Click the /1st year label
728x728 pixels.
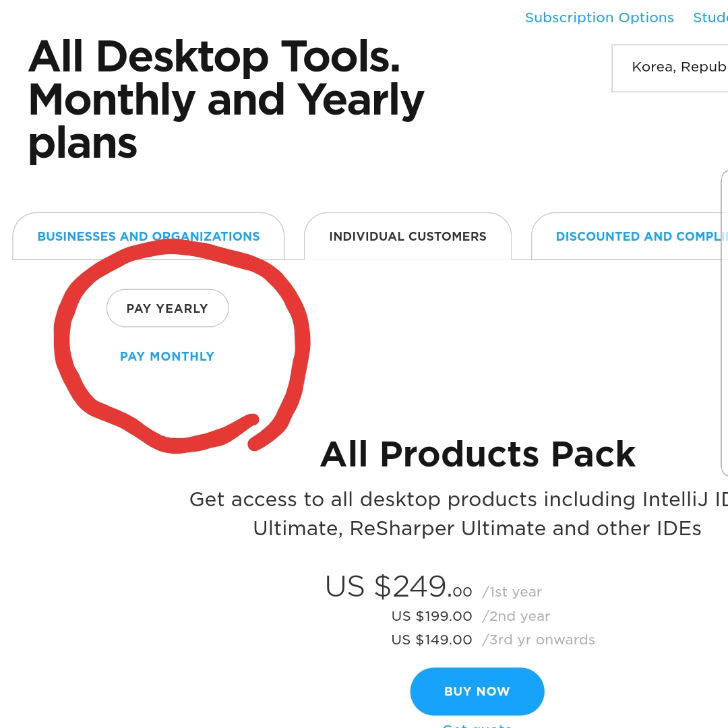coord(512,592)
